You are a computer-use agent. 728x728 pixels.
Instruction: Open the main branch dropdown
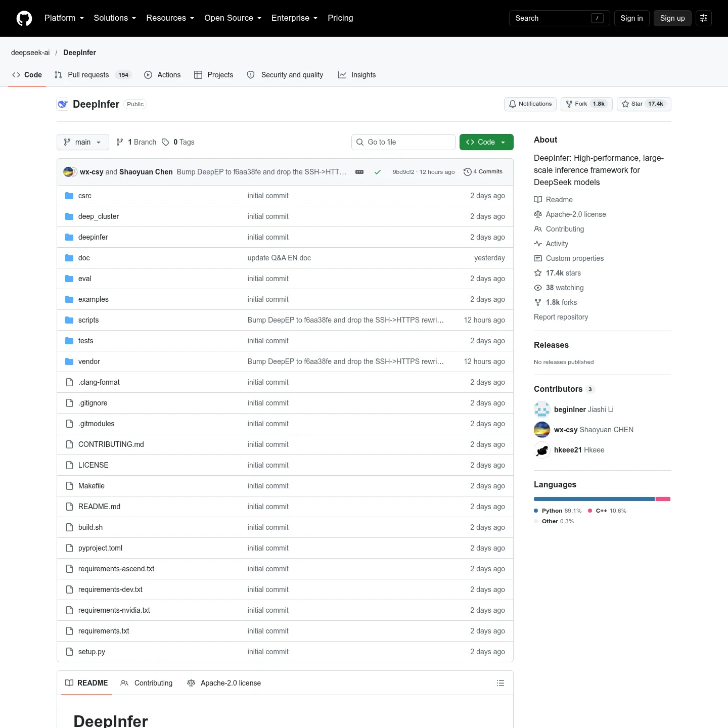pos(83,142)
